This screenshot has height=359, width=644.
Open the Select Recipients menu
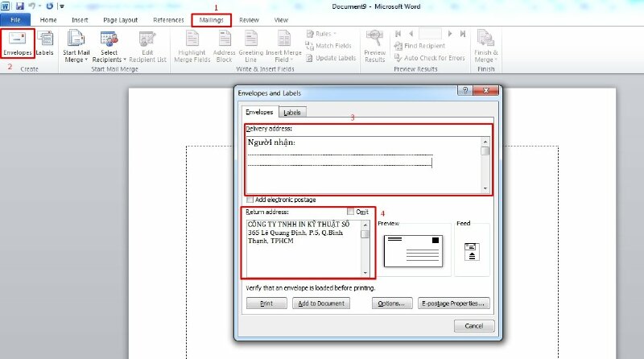[x=109, y=44]
